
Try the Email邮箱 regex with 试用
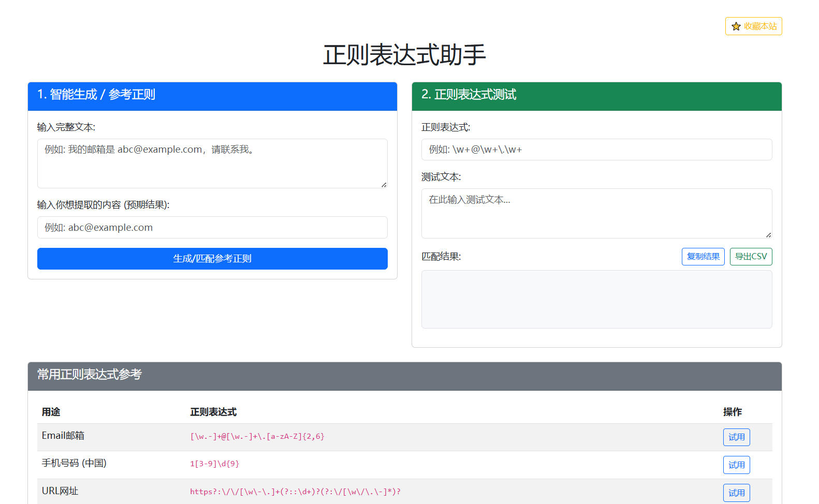736,437
